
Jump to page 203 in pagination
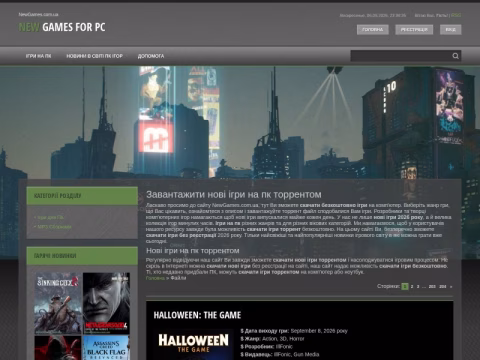(x=432, y=287)
